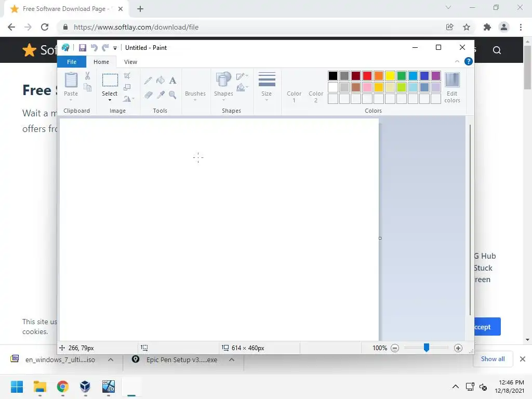The height and width of the screenshot is (399, 532).
Task: Click the Chrome address bar URL
Action: (x=136, y=27)
